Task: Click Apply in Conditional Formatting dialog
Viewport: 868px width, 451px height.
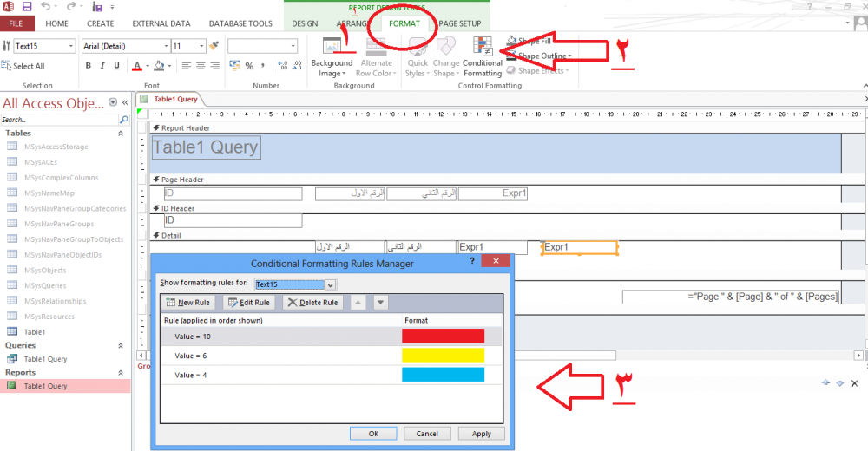Action: [x=481, y=434]
